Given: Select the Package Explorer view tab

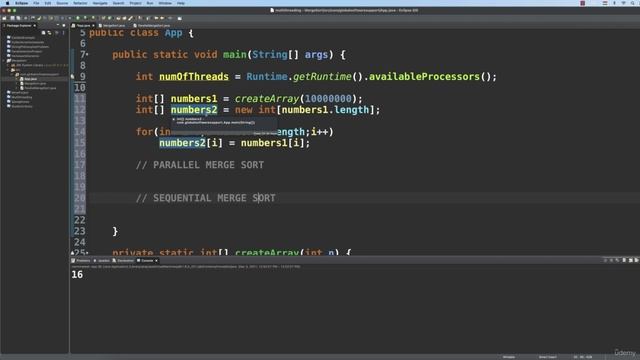Looking at the screenshot, I should tap(18, 25).
